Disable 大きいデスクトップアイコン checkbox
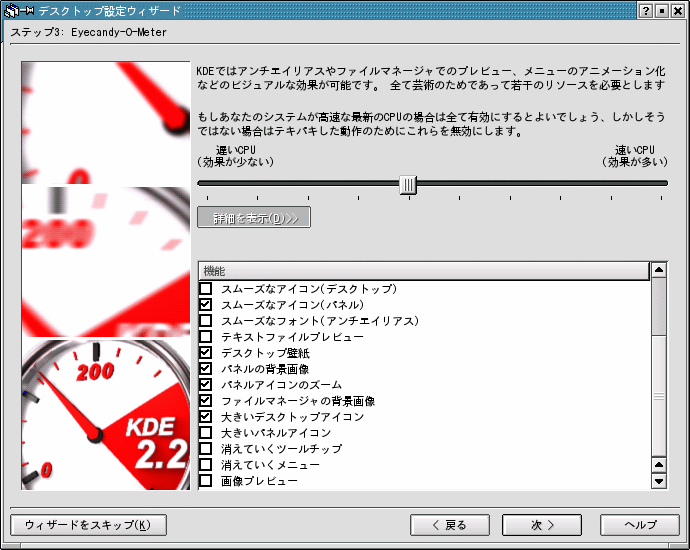690x550 pixels. click(x=206, y=416)
